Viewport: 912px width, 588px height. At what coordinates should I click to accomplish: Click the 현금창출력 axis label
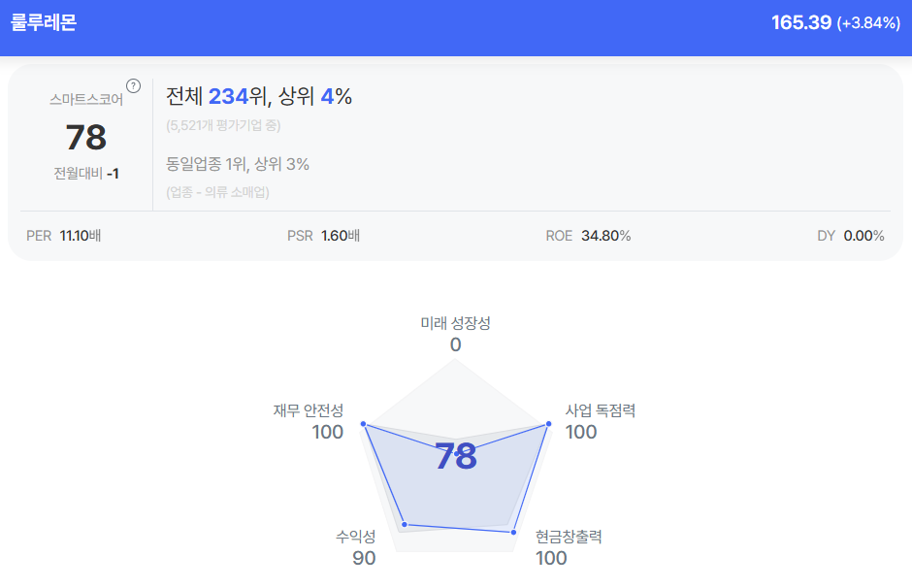coord(569,537)
